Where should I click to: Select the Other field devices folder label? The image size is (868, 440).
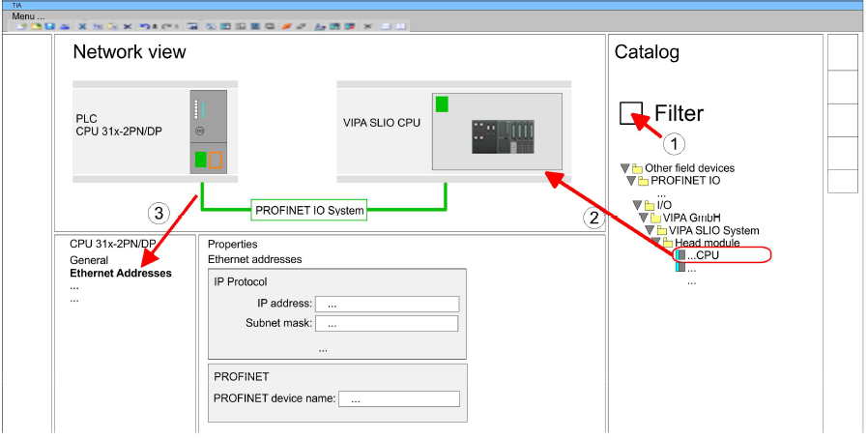tap(690, 168)
